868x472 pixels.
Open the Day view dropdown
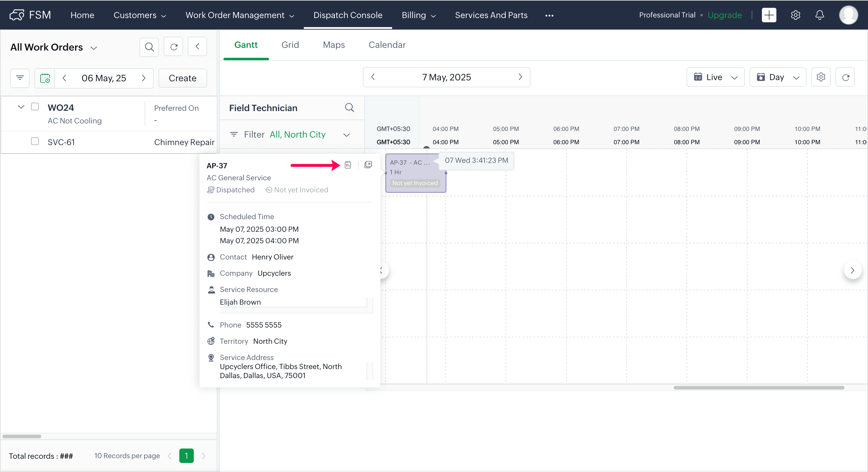click(777, 77)
